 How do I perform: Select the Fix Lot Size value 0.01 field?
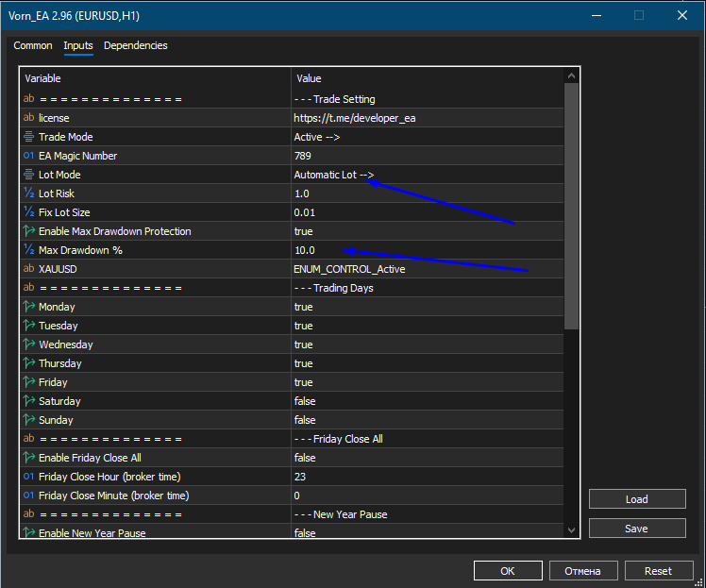(427, 212)
